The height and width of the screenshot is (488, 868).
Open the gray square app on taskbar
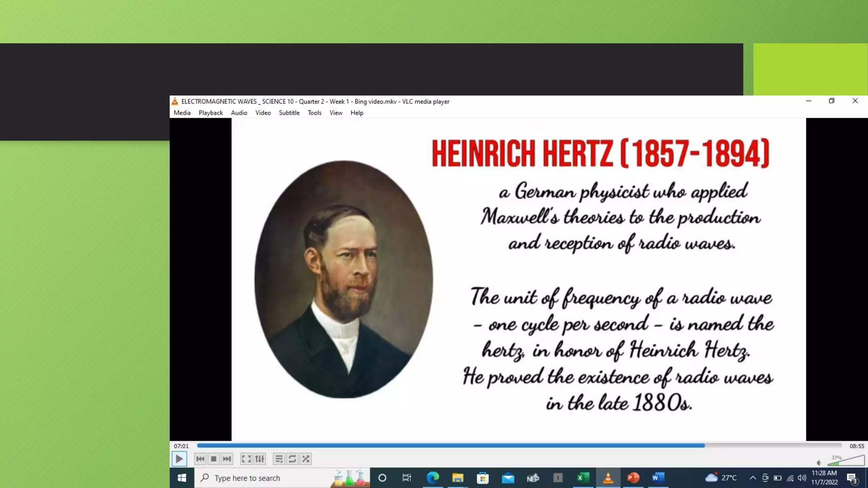tap(558, 478)
